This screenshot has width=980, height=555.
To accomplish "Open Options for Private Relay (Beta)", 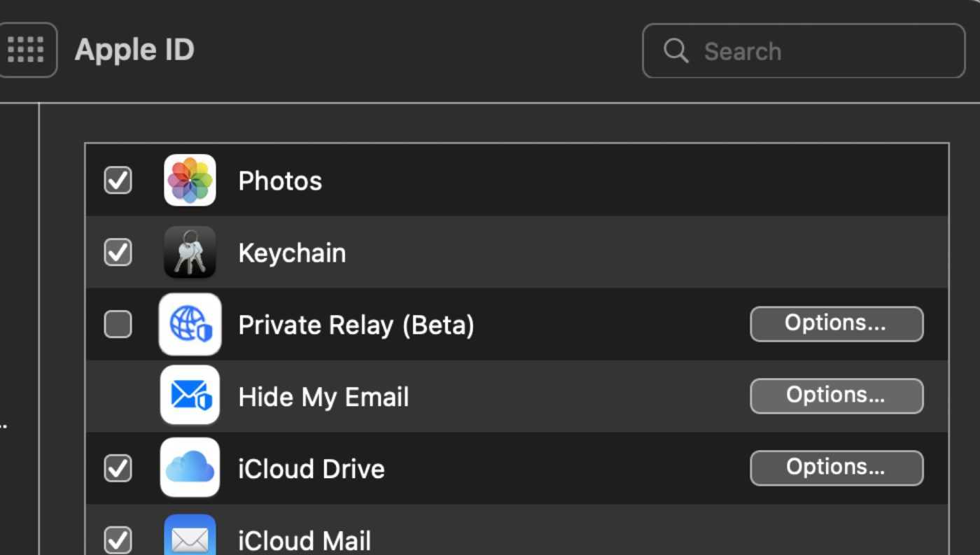I will coord(836,324).
